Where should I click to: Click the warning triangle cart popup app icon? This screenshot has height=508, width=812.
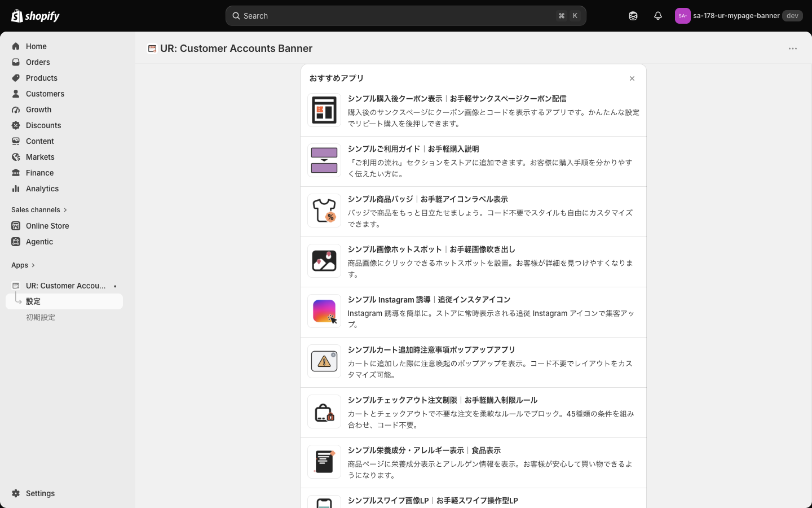click(324, 361)
